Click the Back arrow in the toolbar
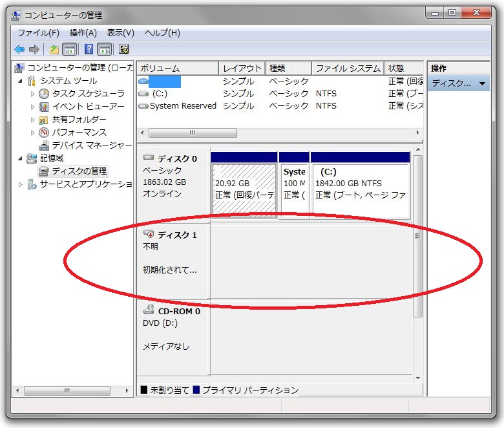504x428 pixels. pyautogui.click(x=19, y=50)
